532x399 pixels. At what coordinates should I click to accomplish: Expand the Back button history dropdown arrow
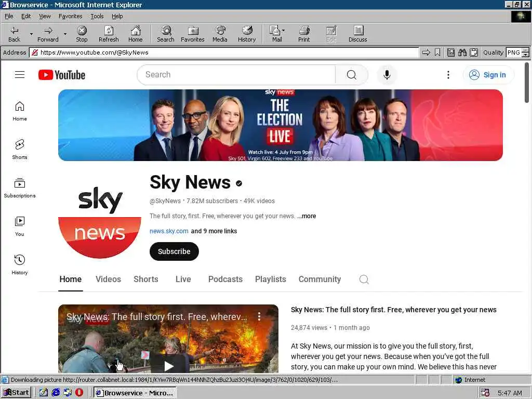31,34
